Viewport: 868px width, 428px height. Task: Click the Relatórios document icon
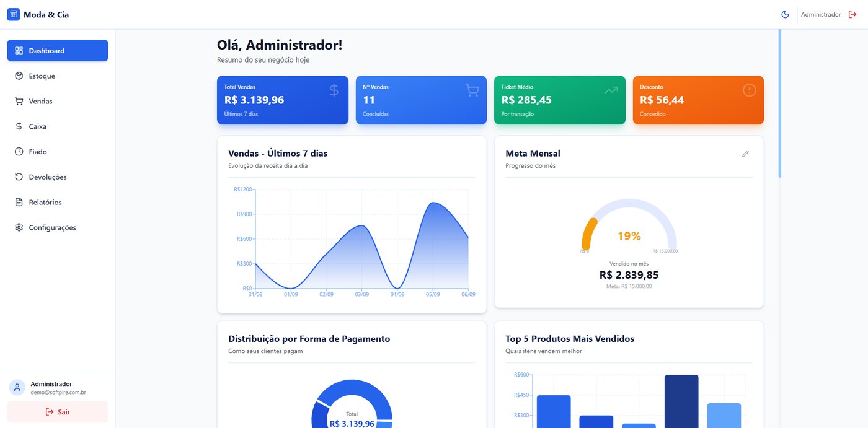pyautogui.click(x=19, y=203)
